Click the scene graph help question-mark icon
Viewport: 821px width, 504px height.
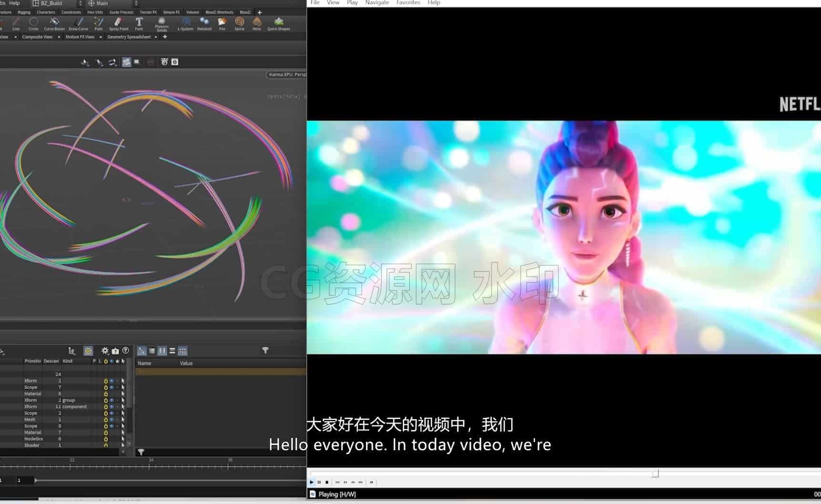126,351
